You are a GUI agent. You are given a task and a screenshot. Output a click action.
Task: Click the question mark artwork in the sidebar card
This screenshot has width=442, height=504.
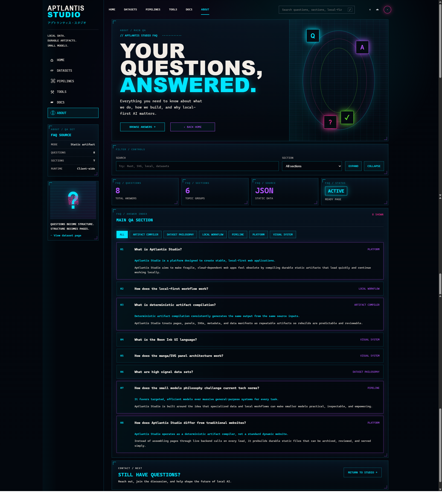tap(73, 200)
